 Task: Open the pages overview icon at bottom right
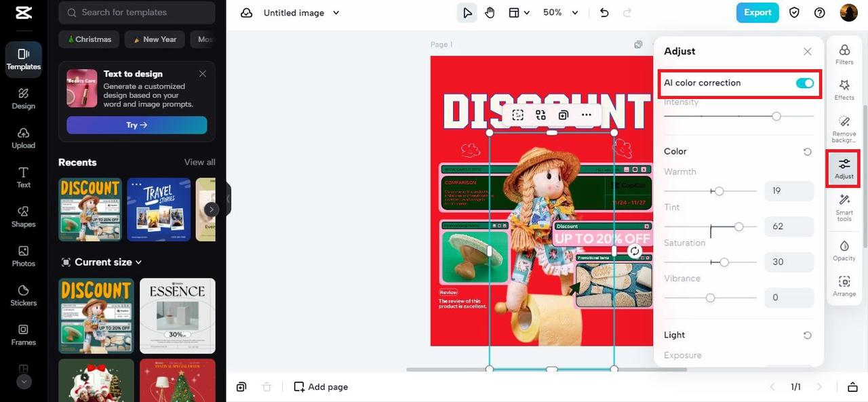[x=852, y=387]
